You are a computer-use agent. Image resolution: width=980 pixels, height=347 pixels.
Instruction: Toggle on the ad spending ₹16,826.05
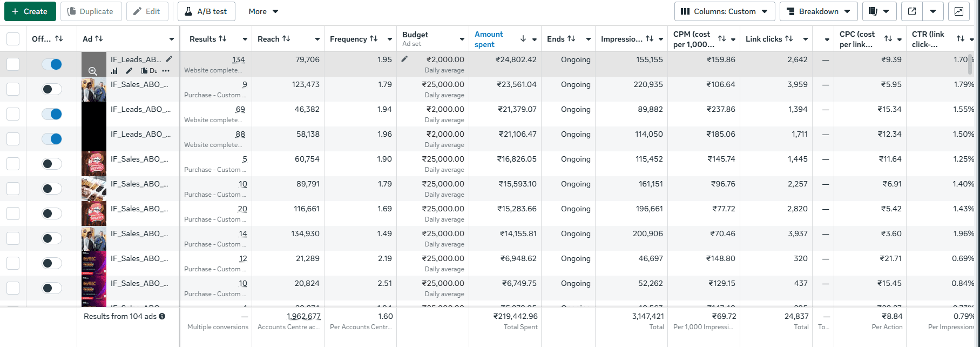(x=52, y=164)
